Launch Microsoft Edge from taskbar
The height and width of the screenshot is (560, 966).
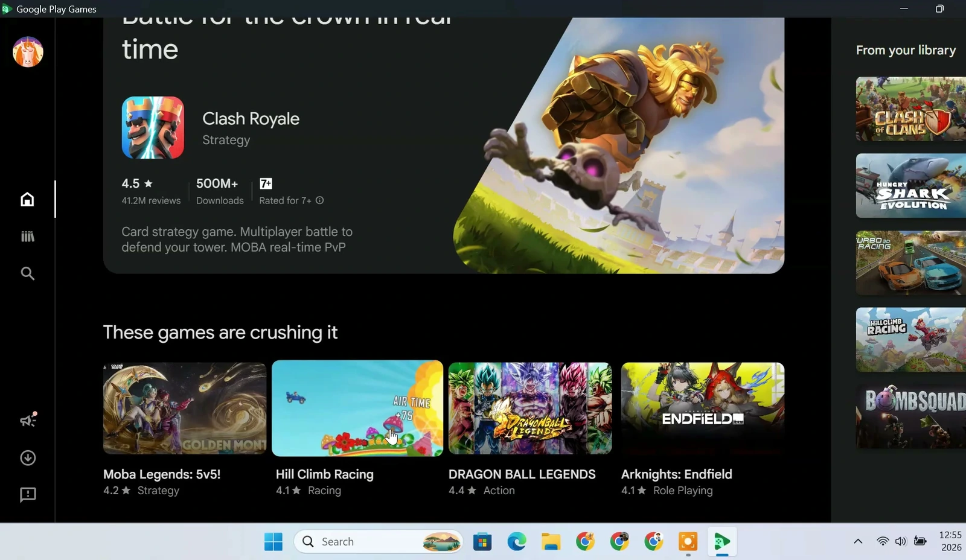click(x=517, y=542)
